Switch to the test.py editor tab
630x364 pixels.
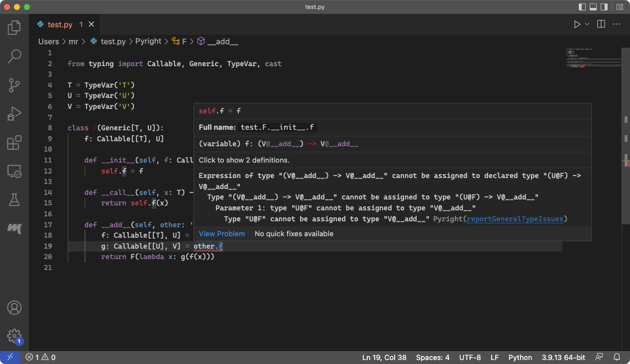(x=61, y=24)
